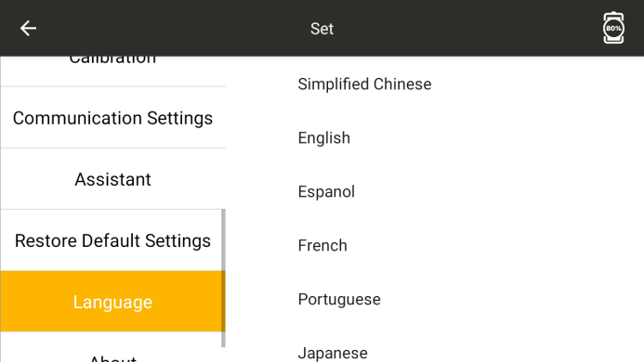Choose Simplified Chinese as the language

[x=364, y=84]
